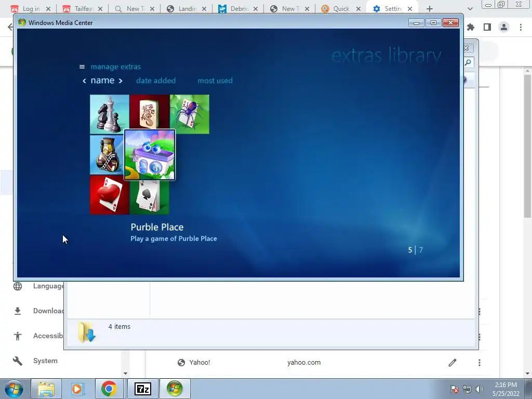Click the yahoo.com shortcut text

pos(304,362)
